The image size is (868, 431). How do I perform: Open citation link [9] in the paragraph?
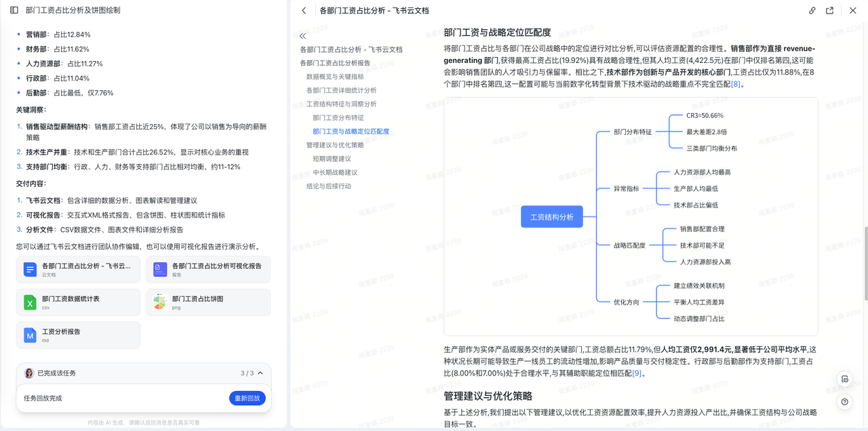pyautogui.click(x=637, y=373)
